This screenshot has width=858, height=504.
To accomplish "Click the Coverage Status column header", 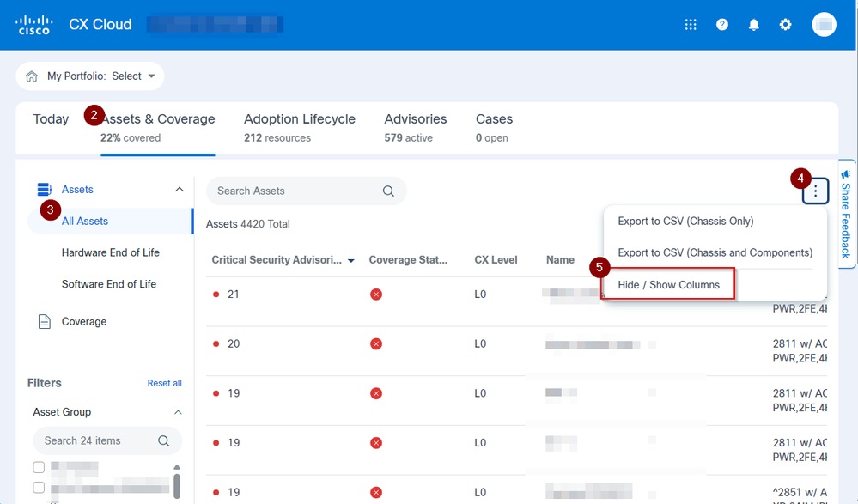I will point(408,260).
